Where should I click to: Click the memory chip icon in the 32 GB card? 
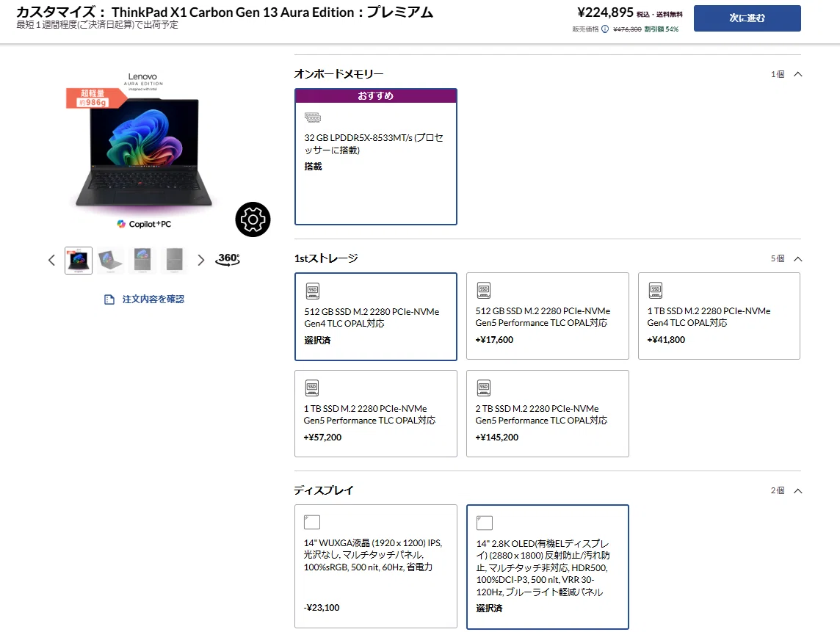(x=313, y=117)
